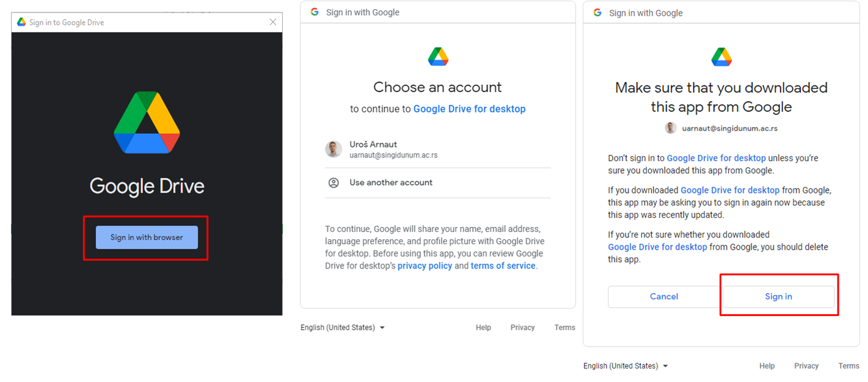This screenshot has width=868, height=382.
Task: Open Google Drive for desktop link under Choose an account
Action: pos(469,109)
